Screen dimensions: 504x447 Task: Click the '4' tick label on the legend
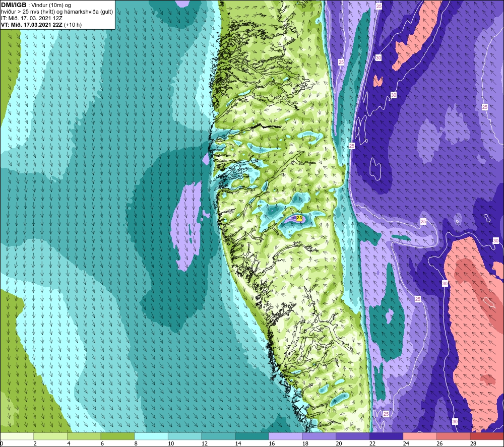[x=69, y=443]
